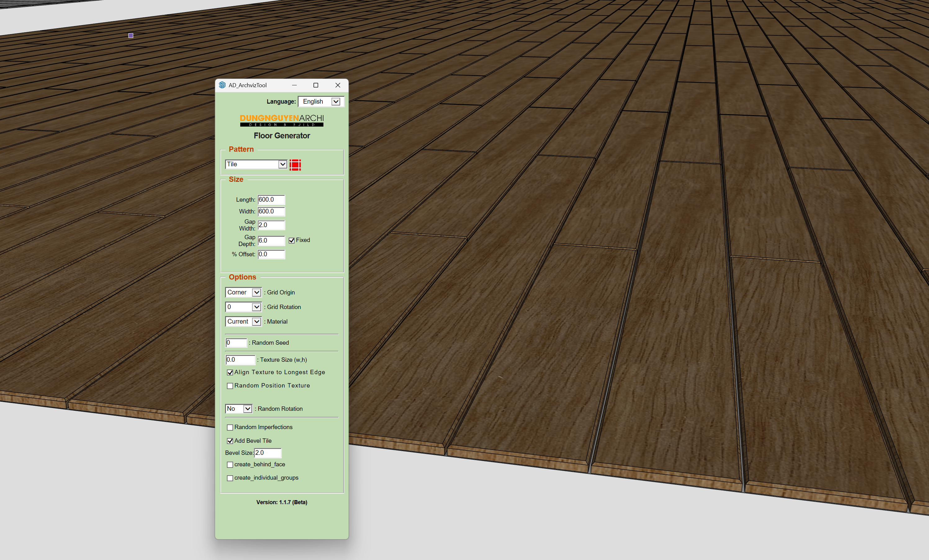Toggle the Fixed gap depth checkbox
The image size is (929, 560).
tap(291, 240)
